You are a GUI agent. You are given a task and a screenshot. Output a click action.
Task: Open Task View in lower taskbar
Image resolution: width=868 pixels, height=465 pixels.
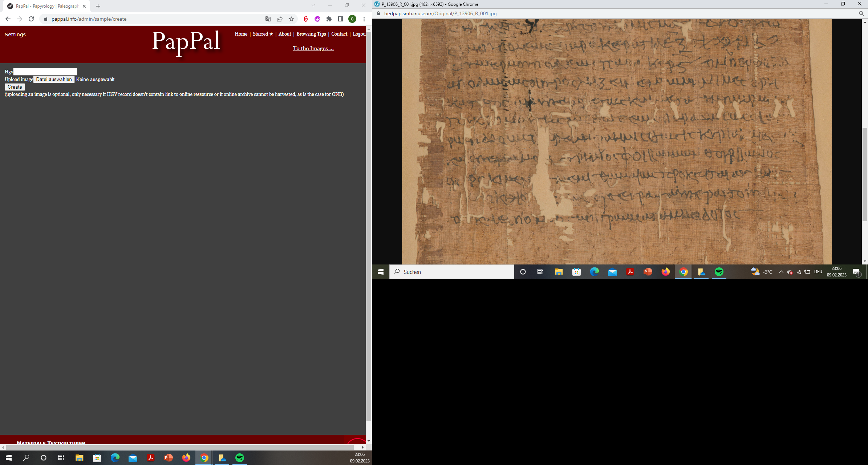coord(61,458)
